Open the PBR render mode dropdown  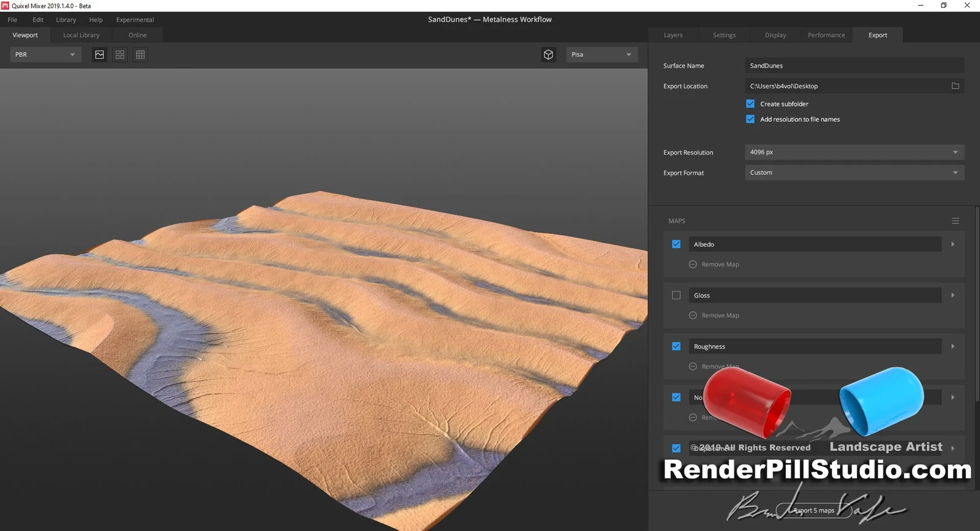click(x=45, y=55)
